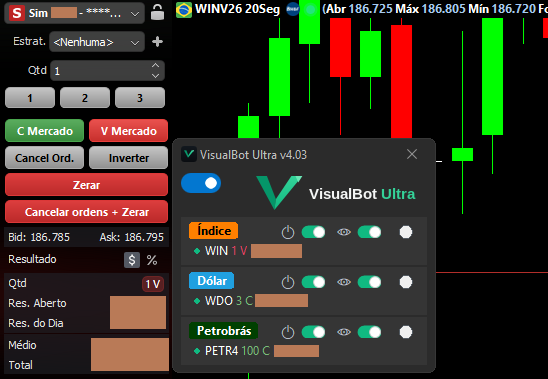This screenshot has height=379, width=548.
Task: Click the power icon in the Dólar row
Action: point(288,282)
